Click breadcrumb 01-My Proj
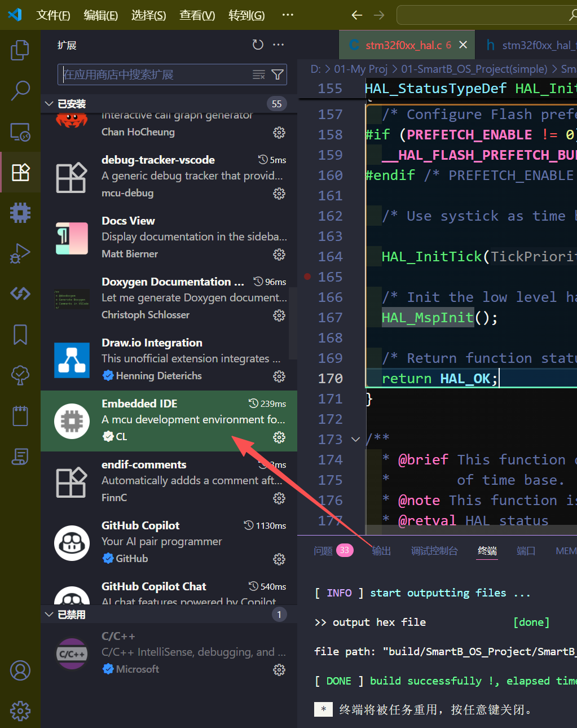The image size is (577, 728). tap(361, 69)
